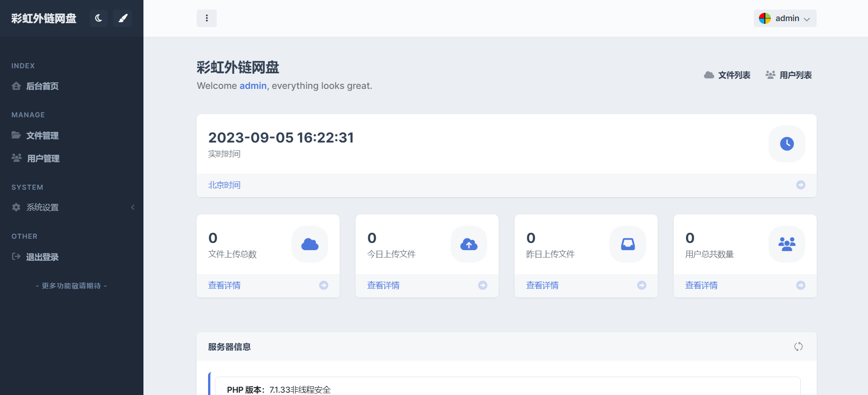Screen dimensions: 868x395
Task: Click 查看详情 under 今日上传文件
Action: (x=383, y=285)
